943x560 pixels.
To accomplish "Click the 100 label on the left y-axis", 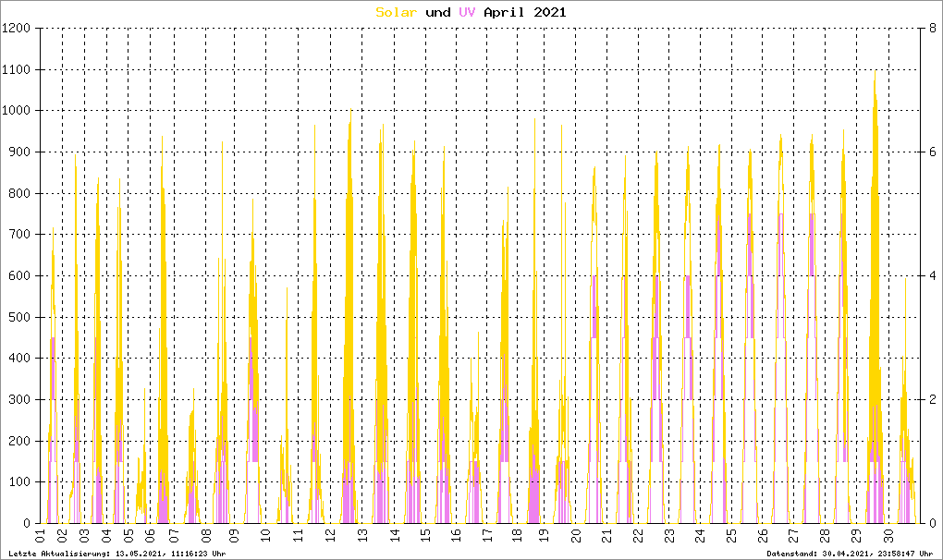I will 20,482.
